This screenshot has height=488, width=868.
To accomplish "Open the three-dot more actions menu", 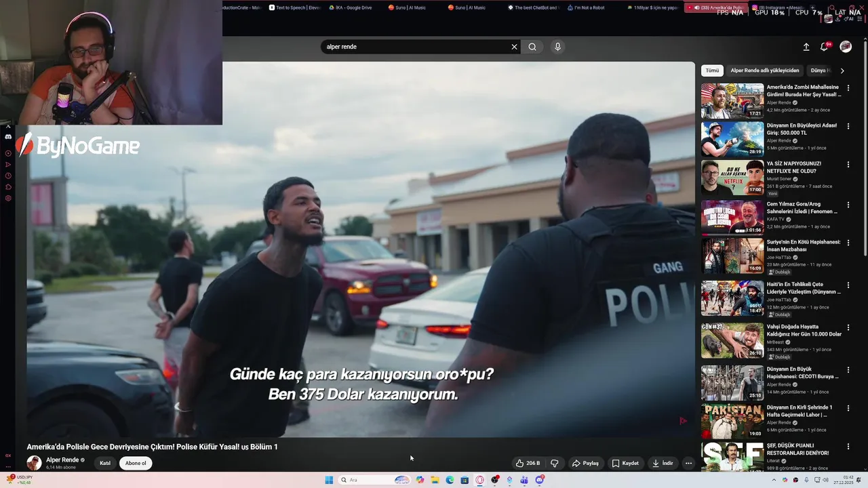I will pyautogui.click(x=688, y=463).
